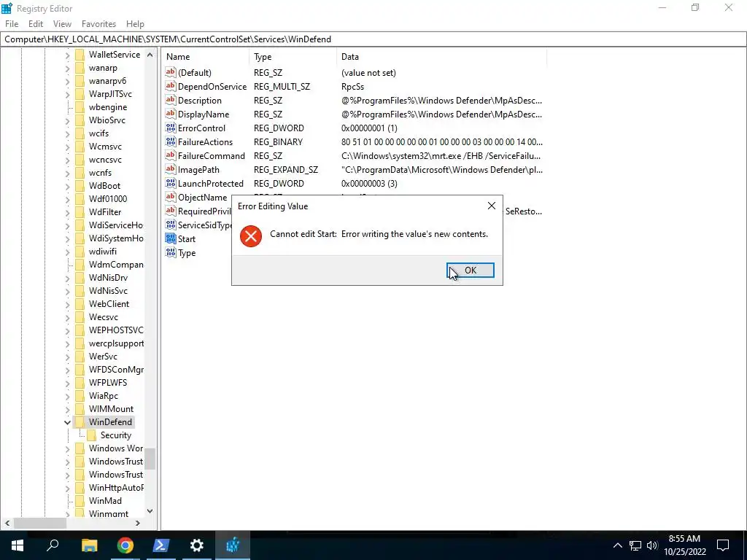Image resolution: width=747 pixels, height=560 pixels.
Task: Sort by the Name column header
Action: click(x=206, y=57)
